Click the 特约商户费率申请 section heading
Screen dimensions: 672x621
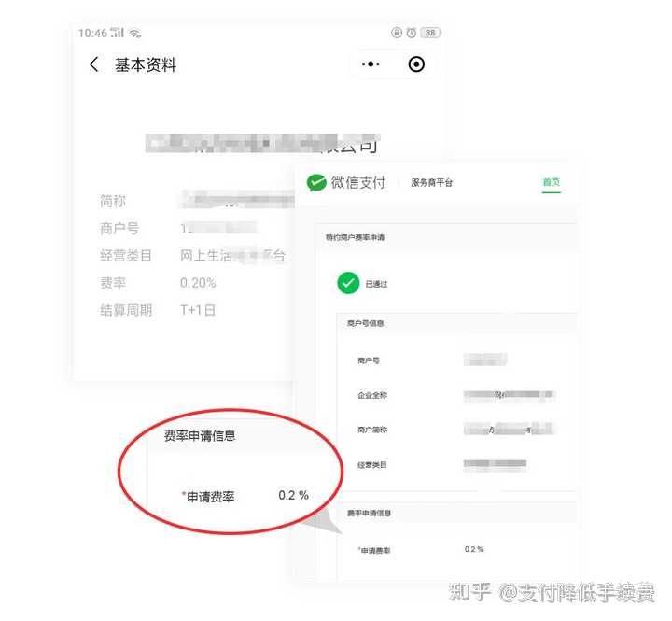(355, 237)
